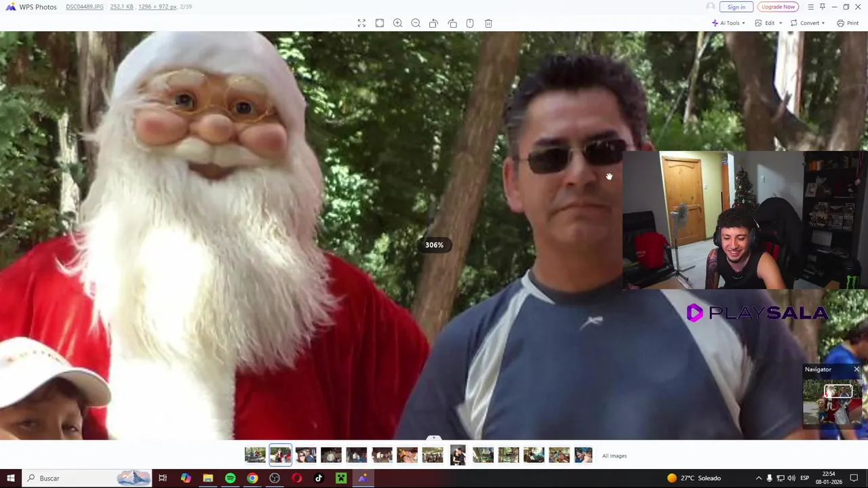Click the Sign in button

736,7
